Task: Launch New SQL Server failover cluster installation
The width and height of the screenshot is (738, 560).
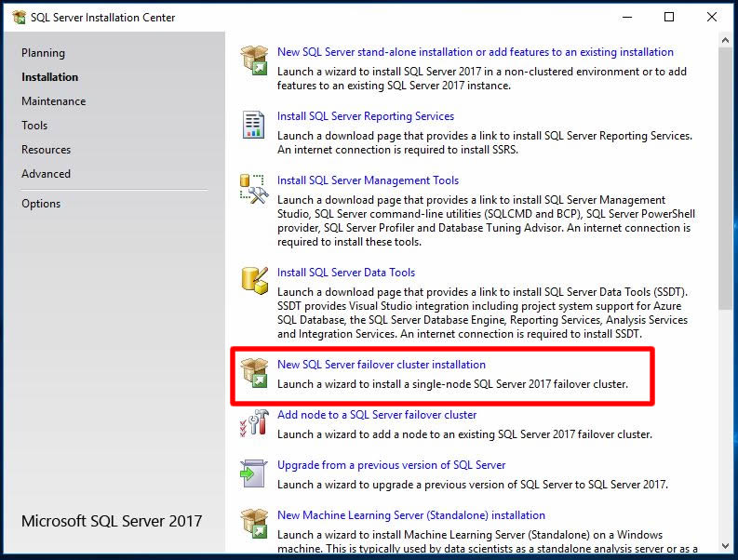Action: 381,365
